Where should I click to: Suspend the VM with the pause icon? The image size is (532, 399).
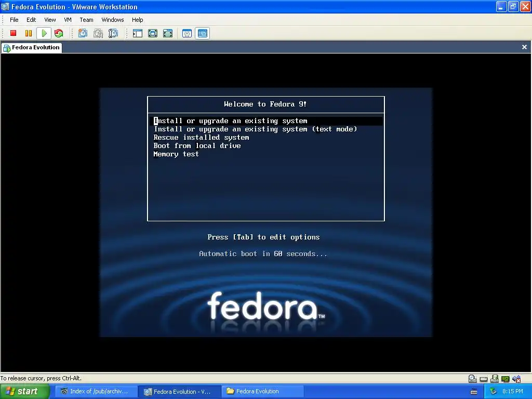[29, 33]
